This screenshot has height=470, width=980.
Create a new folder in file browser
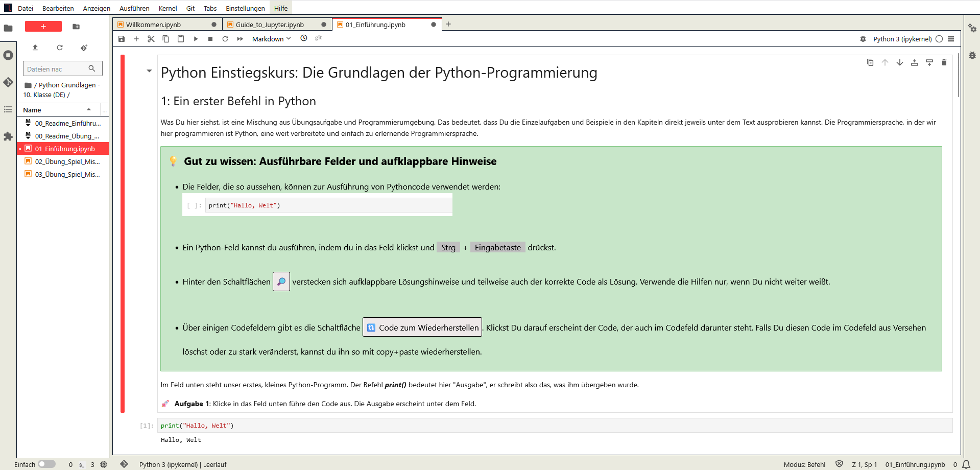coord(76,27)
